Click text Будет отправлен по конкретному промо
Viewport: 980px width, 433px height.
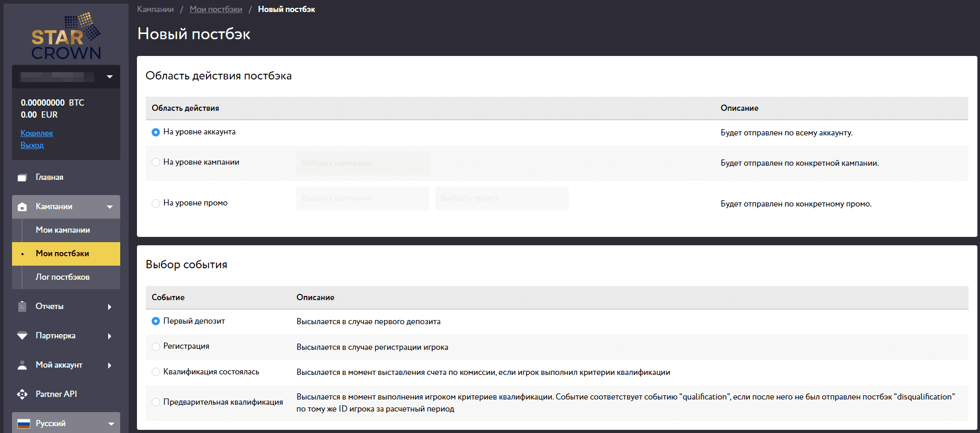pos(796,204)
